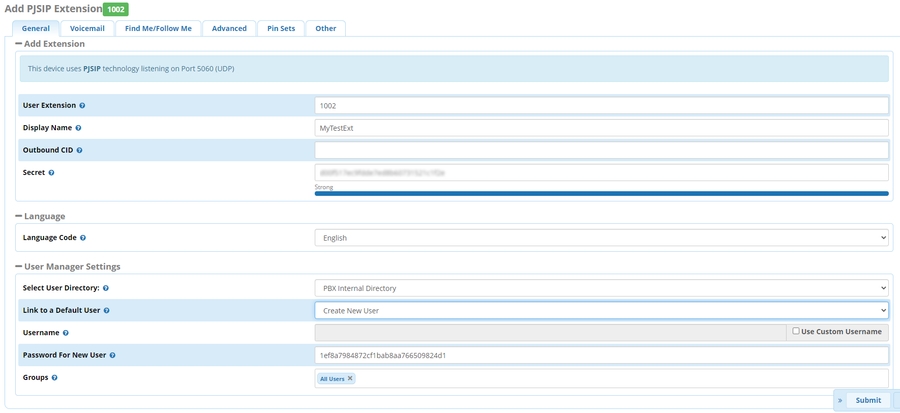
Task: Click help icon for Password For New User
Action: 112,355
